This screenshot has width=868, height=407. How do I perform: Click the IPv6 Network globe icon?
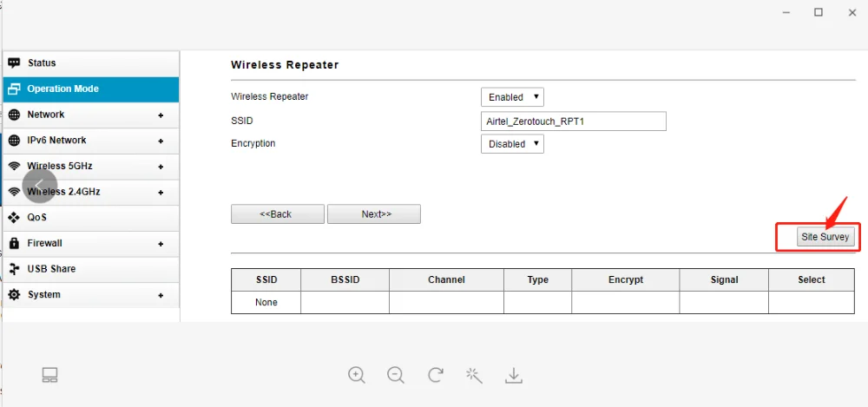click(15, 140)
